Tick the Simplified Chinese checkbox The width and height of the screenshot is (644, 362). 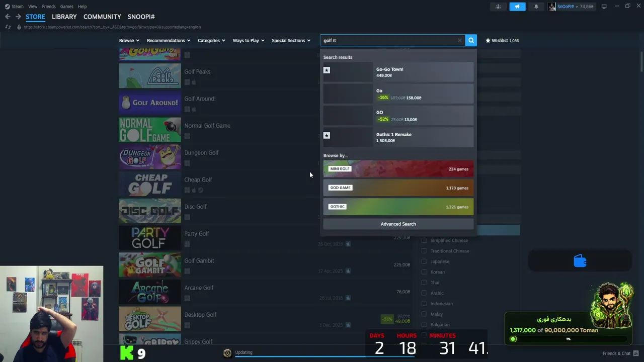424,240
